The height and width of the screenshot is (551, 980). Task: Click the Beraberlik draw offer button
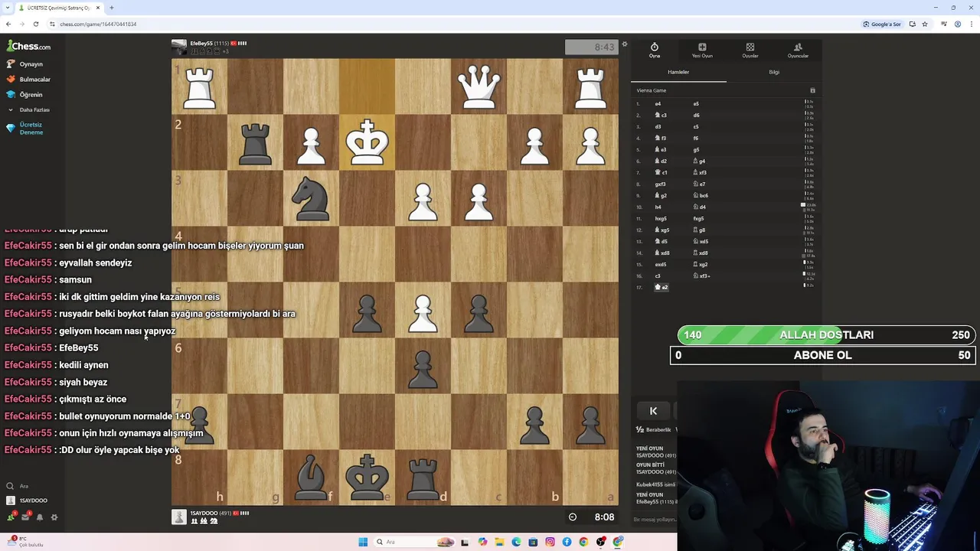654,430
